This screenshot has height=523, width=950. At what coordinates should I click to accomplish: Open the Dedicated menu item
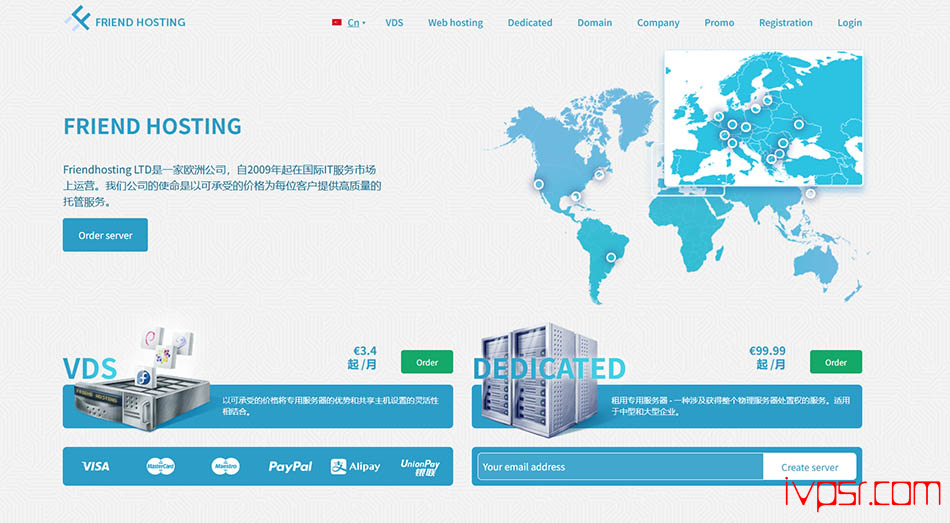point(530,23)
